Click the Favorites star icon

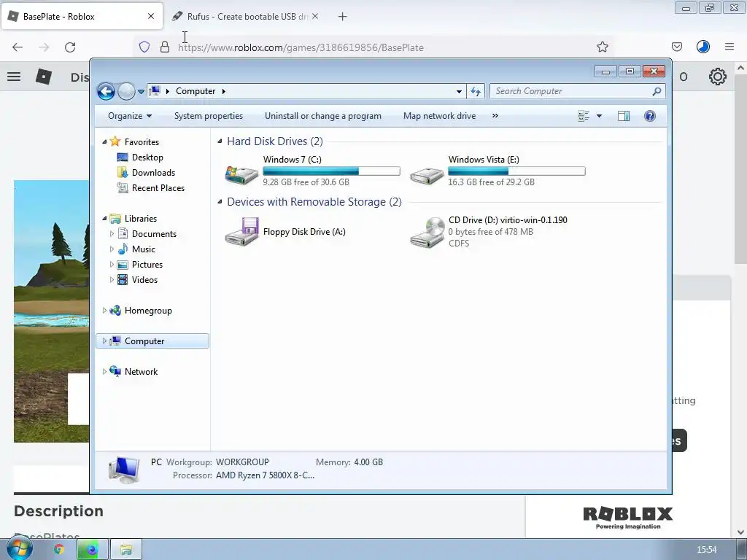[115, 141]
